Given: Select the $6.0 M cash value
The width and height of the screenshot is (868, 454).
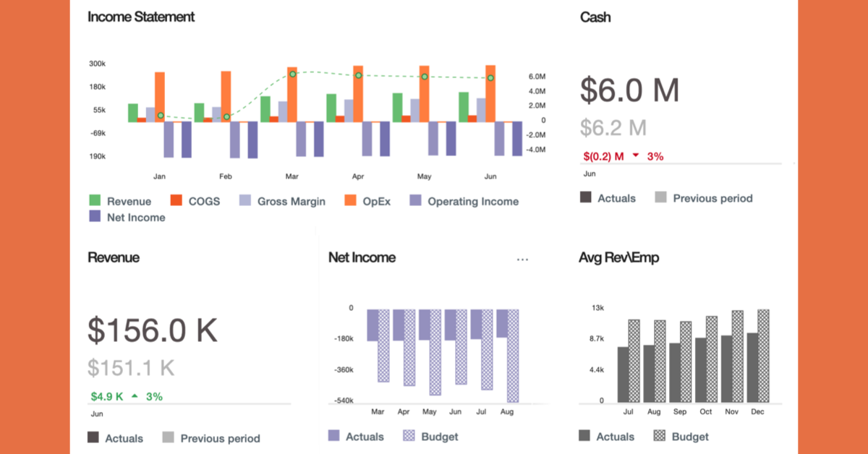Looking at the screenshot, I should point(629,90).
